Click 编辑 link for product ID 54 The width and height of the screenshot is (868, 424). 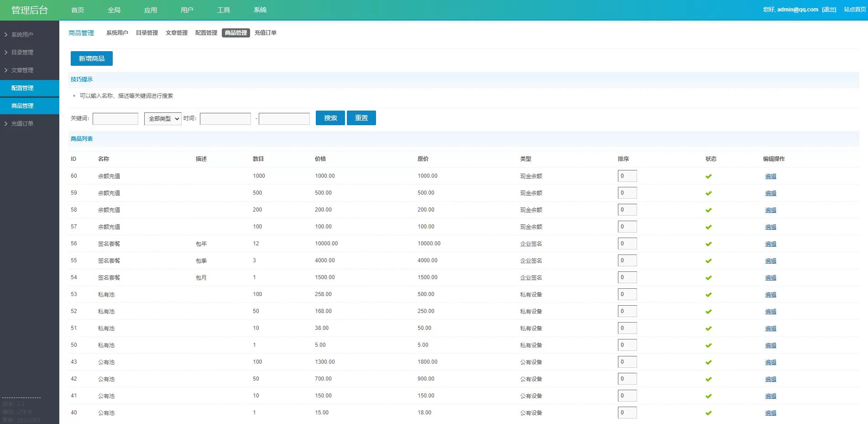click(x=770, y=278)
